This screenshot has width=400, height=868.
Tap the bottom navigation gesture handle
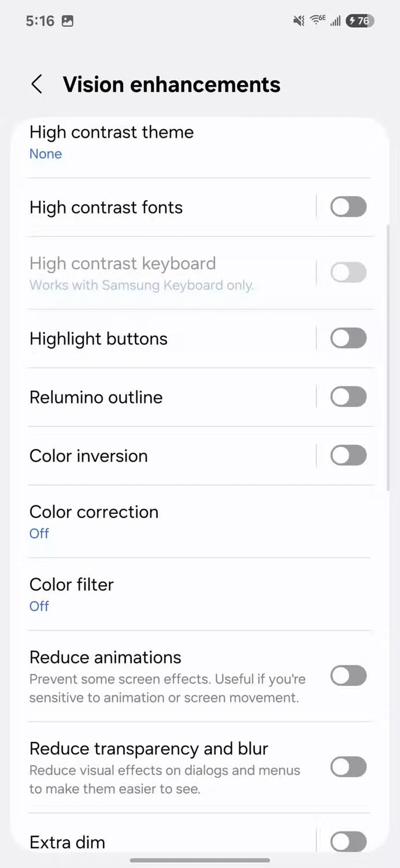coord(200,860)
